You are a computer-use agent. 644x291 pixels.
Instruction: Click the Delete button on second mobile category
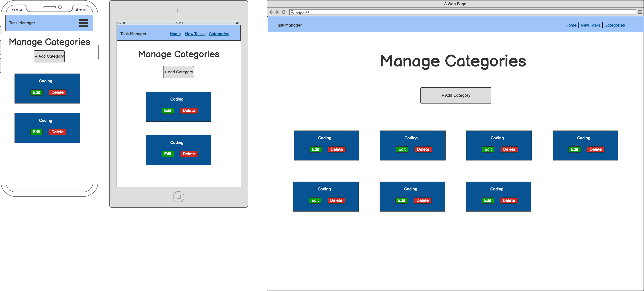pos(57,131)
